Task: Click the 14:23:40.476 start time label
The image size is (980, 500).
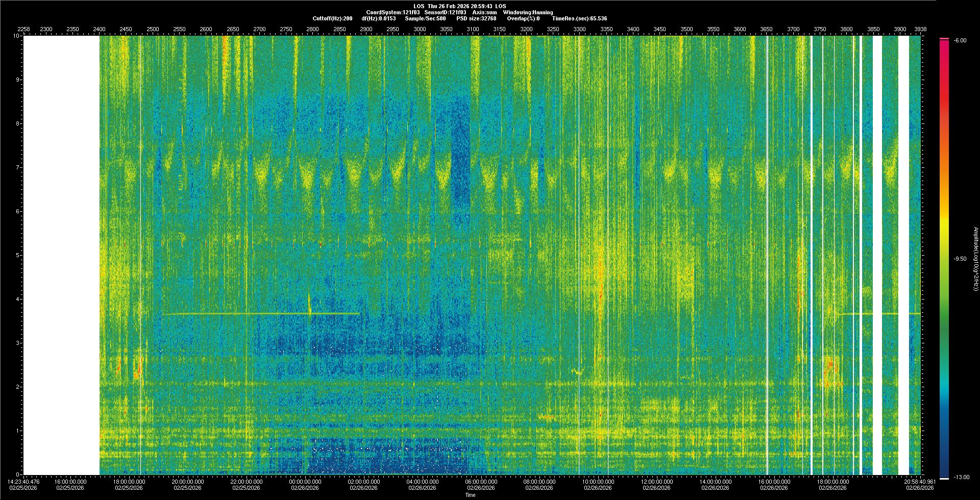Action: tap(23, 484)
